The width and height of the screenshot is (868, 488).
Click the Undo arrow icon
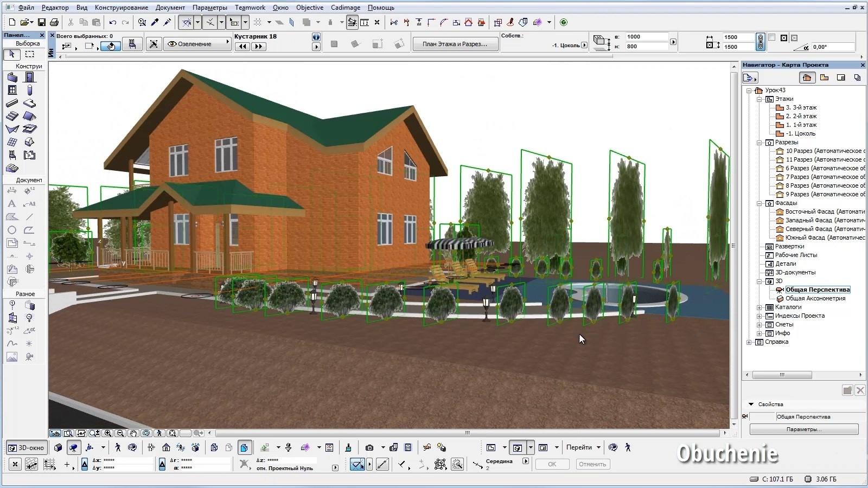coord(113,22)
